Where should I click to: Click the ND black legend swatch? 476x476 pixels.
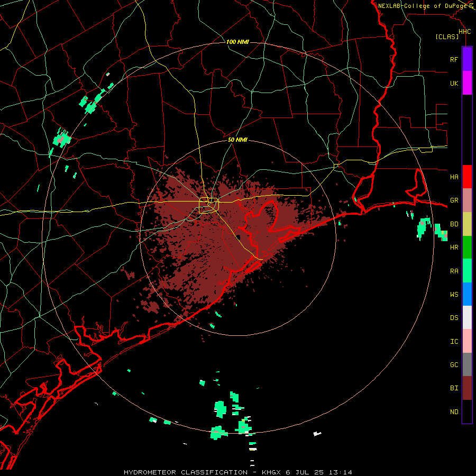(467, 411)
